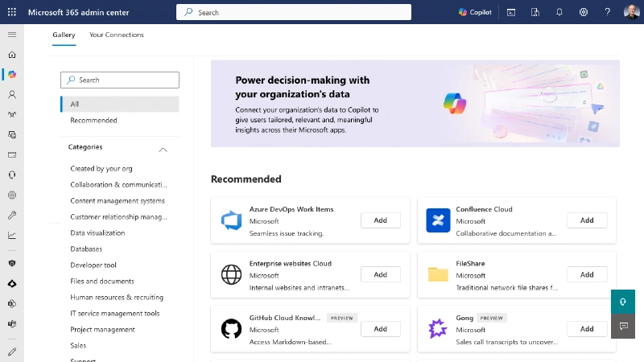Go to Home in the sidebar
Viewport: 644px width, 362px height.
pos(12,55)
